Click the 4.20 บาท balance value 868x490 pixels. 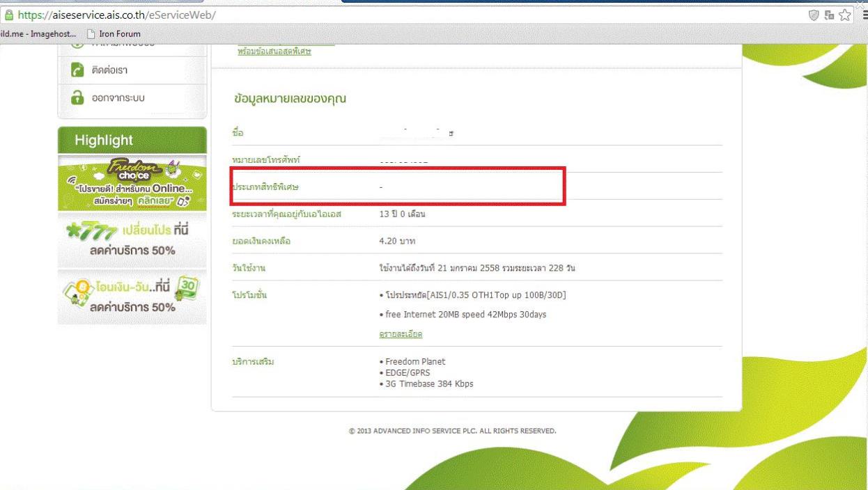[397, 242]
